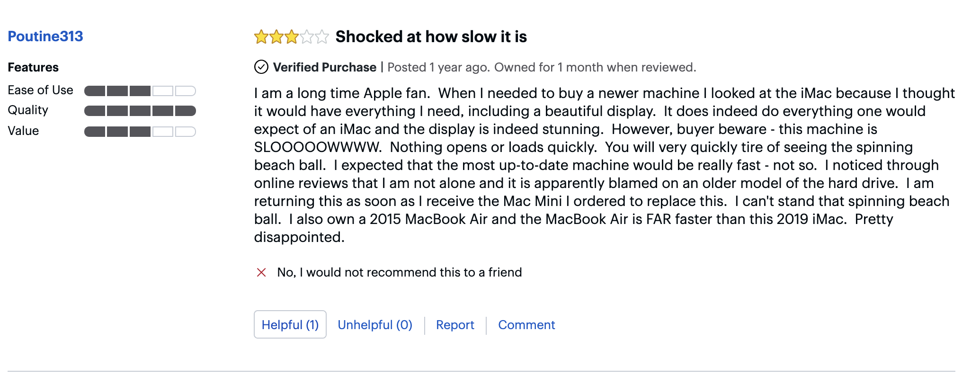Mark the review as Unhelpful

point(375,325)
